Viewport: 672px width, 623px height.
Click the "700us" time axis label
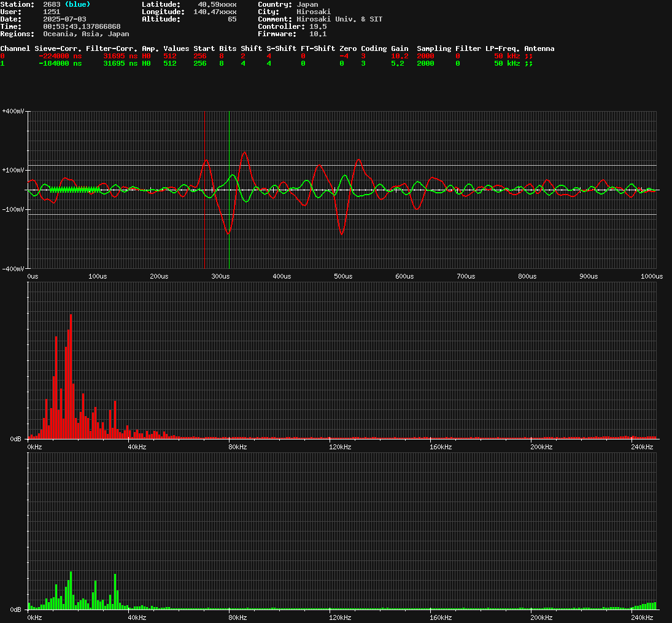click(x=466, y=277)
